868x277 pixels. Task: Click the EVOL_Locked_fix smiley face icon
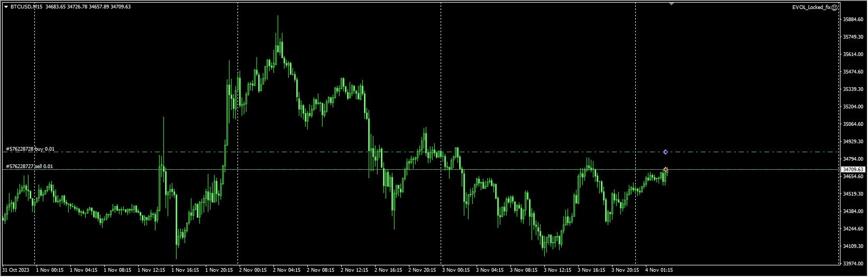click(835, 7)
